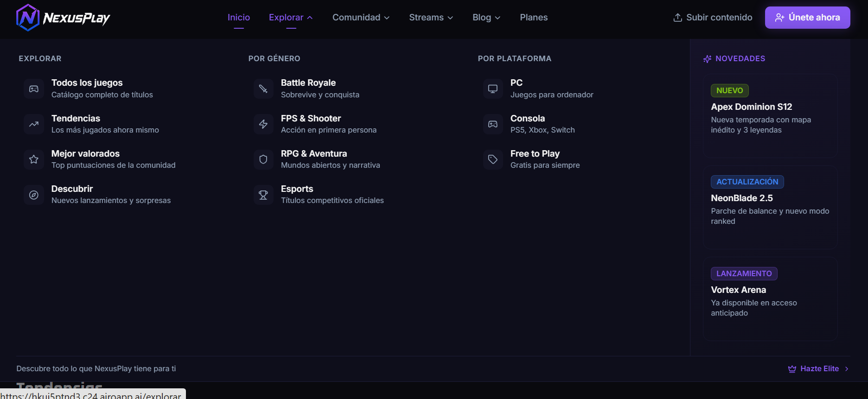
Task: Click the tag icon beside Free to Play
Action: (x=493, y=159)
